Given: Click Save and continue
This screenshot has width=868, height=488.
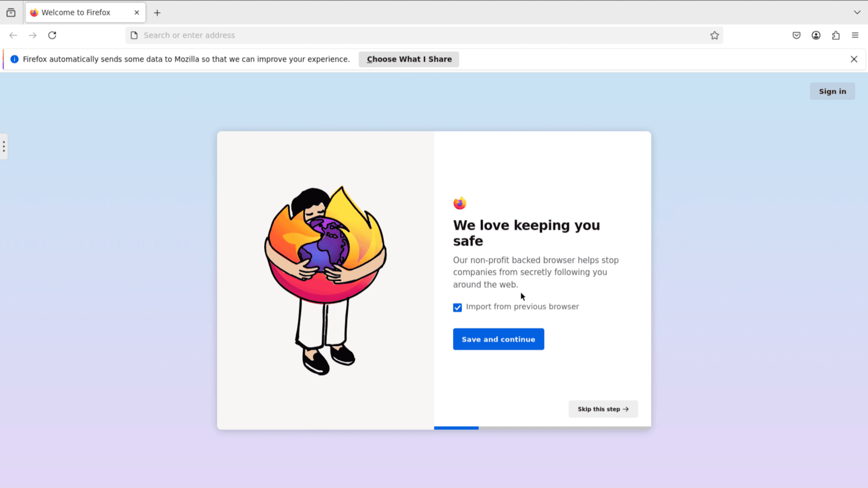Looking at the screenshot, I should coord(499,339).
